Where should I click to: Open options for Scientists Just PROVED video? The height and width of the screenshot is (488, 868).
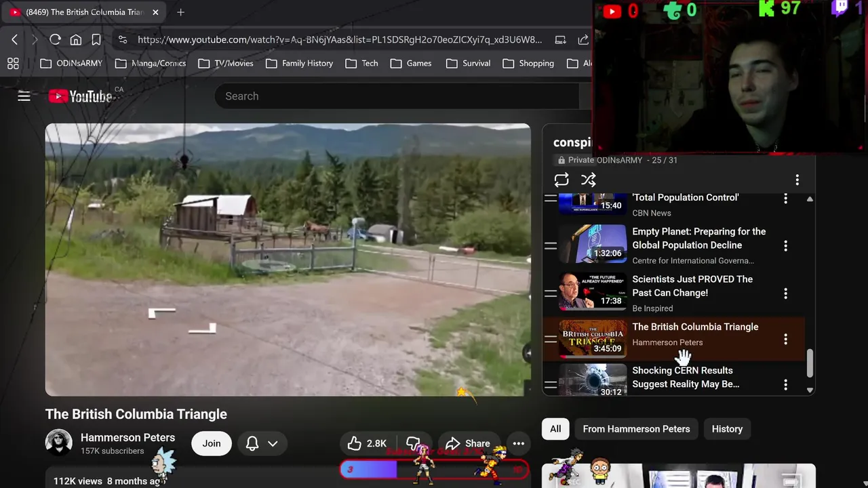(786, 293)
